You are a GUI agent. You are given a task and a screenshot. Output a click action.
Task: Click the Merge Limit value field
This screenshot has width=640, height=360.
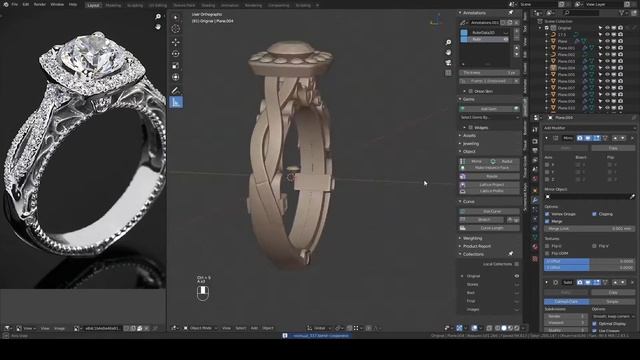(589, 229)
